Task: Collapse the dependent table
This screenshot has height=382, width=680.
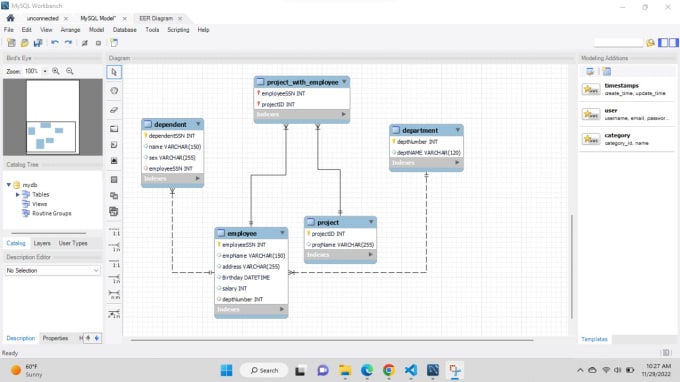Action: pyautogui.click(x=198, y=124)
